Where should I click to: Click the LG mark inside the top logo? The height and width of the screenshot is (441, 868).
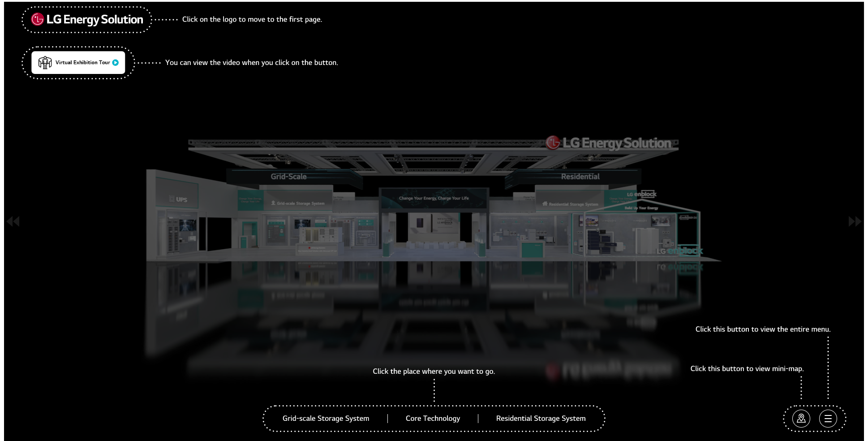[x=38, y=19]
